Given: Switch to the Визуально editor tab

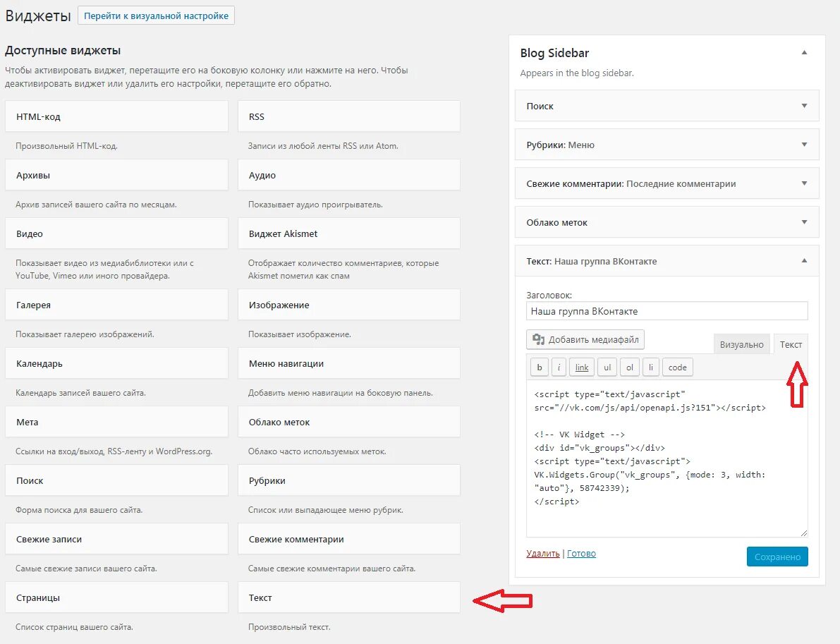Looking at the screenshot, I should pos(741,344).
